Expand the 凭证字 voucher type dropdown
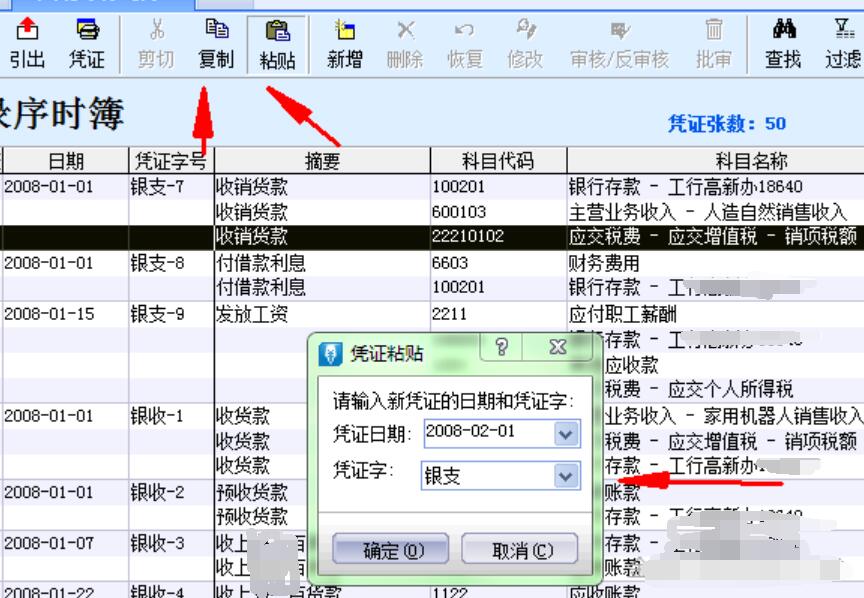Image resolution: width=864 pixels, height=598 pixels. click(567, 476)
